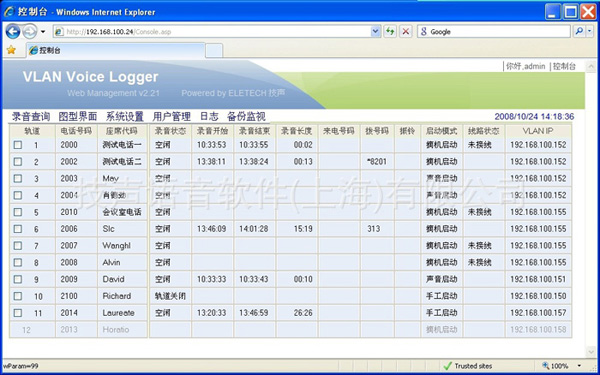Check the box for track 5

pos(18,212)
